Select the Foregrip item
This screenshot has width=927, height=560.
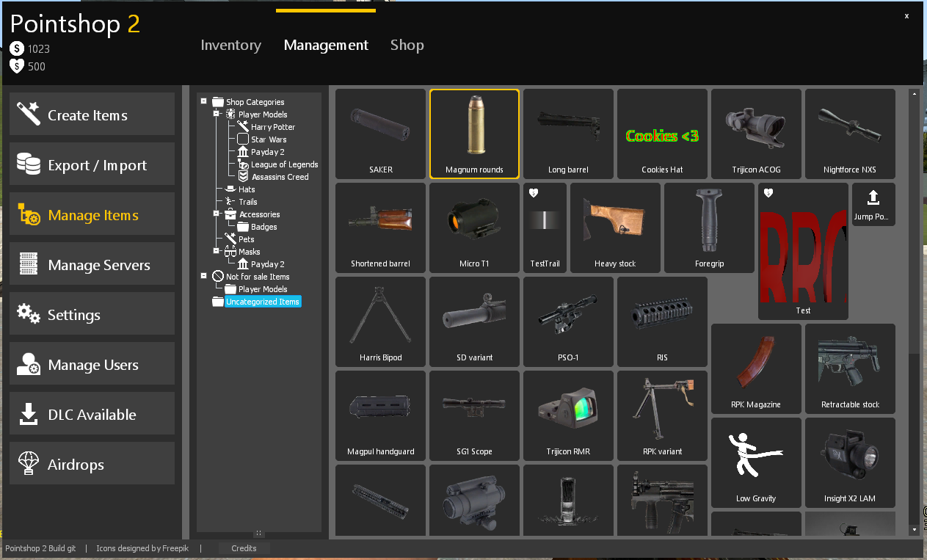coord(710,228)
